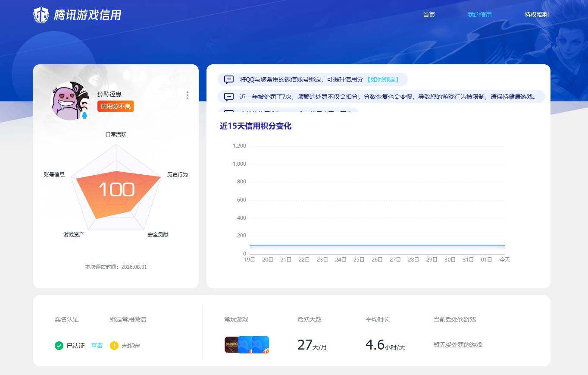The width and height of the screenshot is (588, 375).
Task: Click the 当前受处罚游戏 label
Action: pyautogui.click(x=455, y=320)
